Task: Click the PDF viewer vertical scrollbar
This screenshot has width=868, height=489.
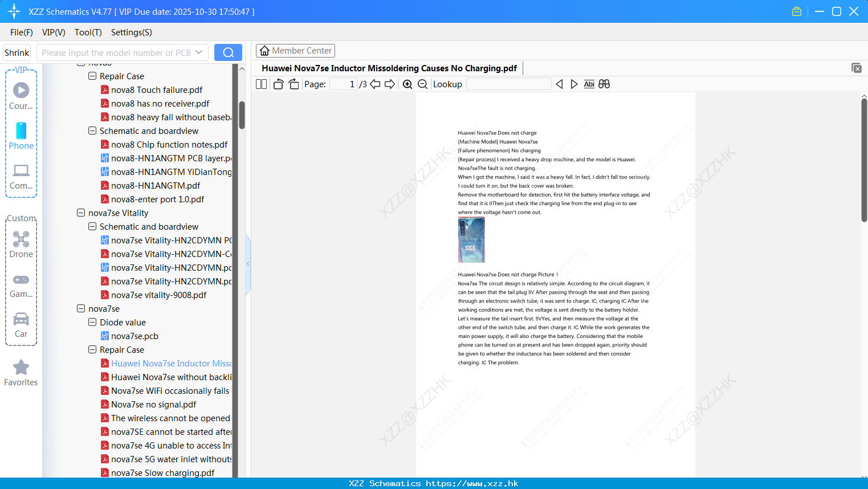Action: (864, 160)
